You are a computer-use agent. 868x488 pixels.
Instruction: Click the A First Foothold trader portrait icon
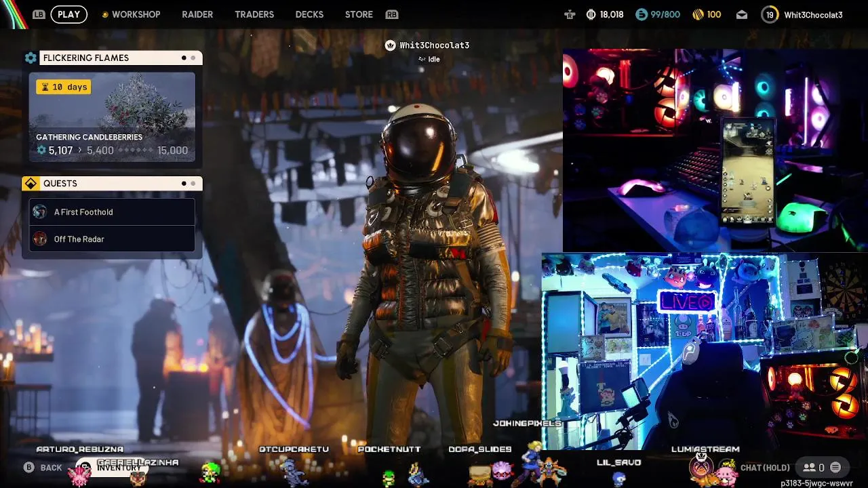(x=40, y=211)
